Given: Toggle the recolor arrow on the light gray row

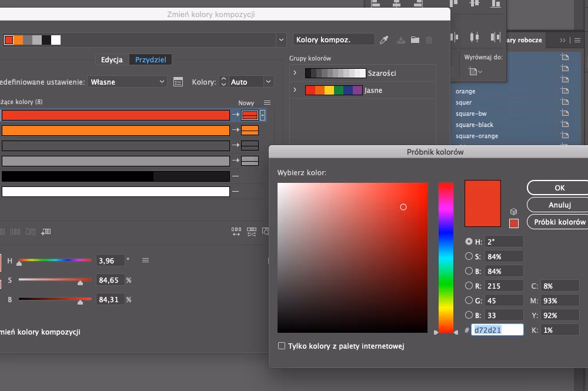Looking at the screenshot, I should (236, 161).
